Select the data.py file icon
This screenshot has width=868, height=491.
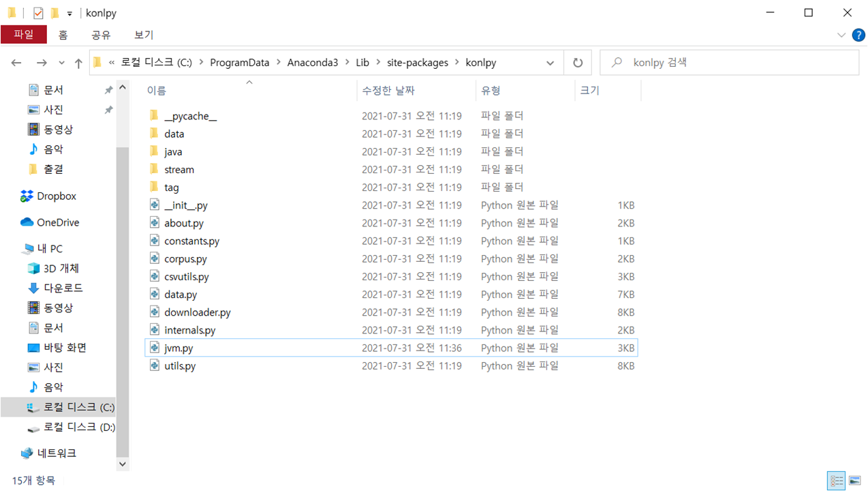click(155, 294)
